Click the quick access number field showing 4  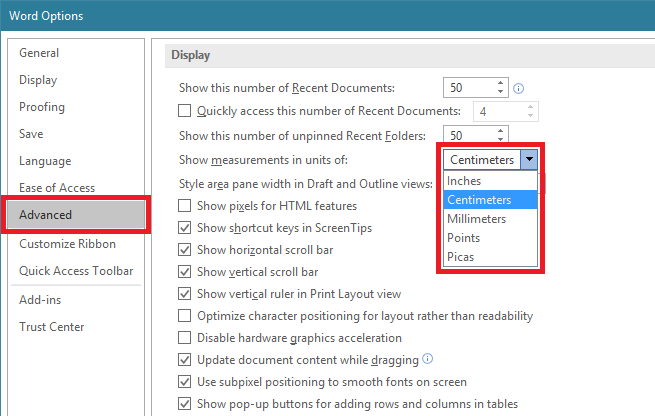(x=506, y=112)
